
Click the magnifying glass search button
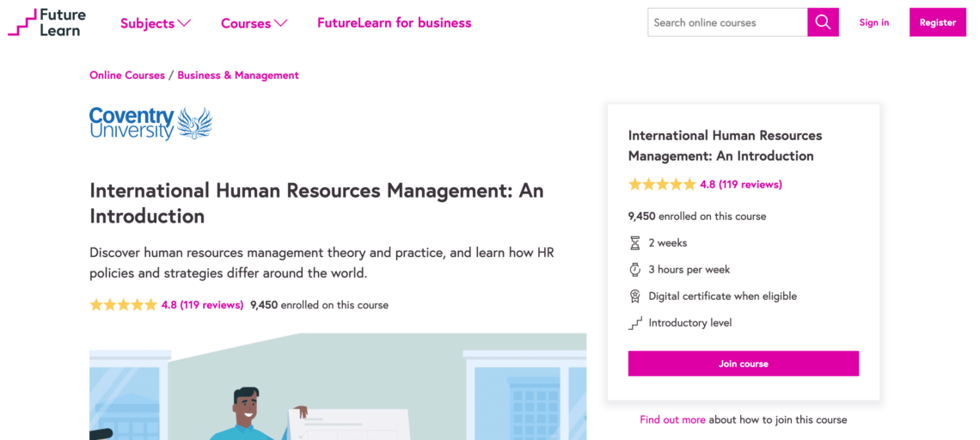(x=823, y=22)
